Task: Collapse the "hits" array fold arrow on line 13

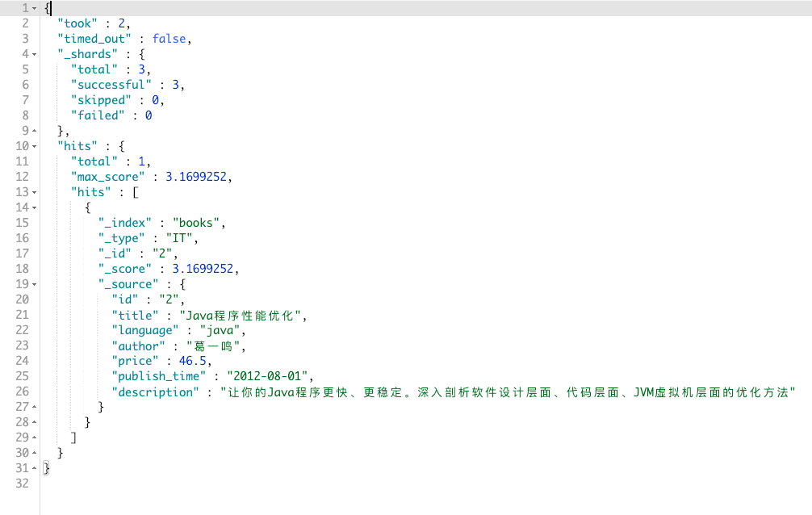Action: (x=34, y=193)
